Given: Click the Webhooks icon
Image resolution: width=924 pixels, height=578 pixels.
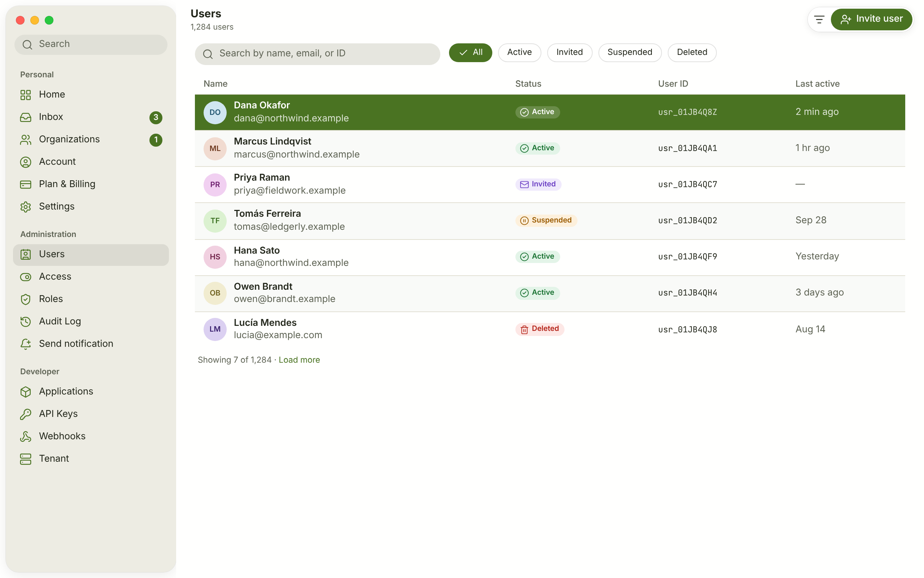Looking at the screenshot, I should click(x=26, y=436).
